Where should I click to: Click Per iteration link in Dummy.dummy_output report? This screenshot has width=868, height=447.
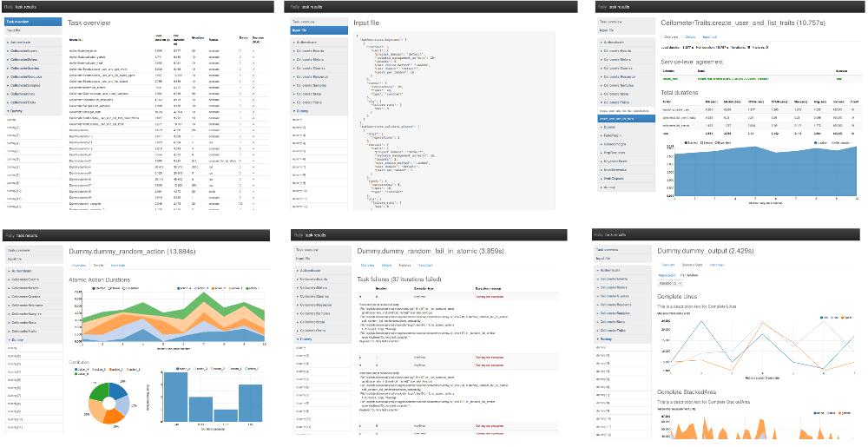point(688,273)
